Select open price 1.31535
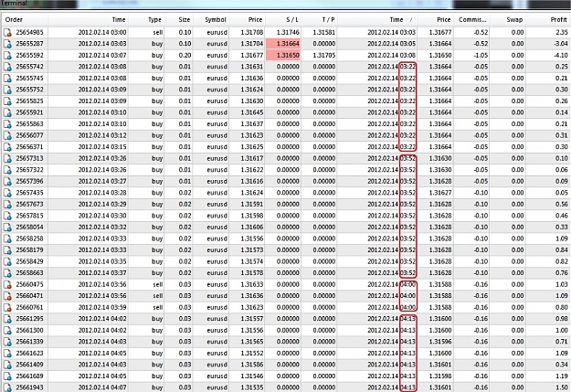The width and height of the screenshot is (571, 392). tap(251, 387)
